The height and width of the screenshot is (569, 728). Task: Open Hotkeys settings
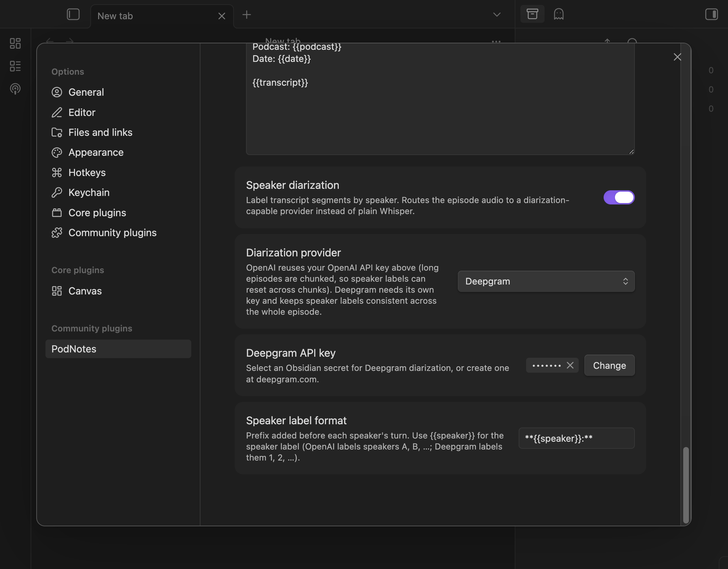118,172
